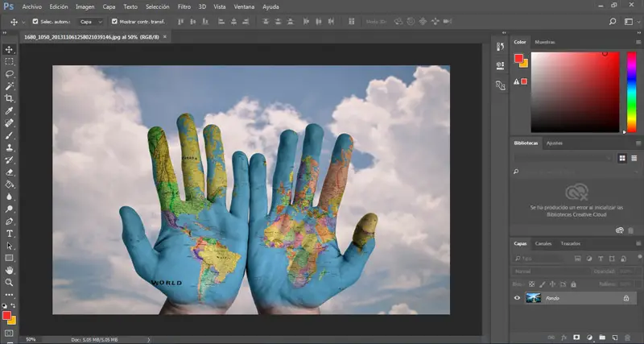The height and width of the screenshot is (344, 644).
Task: Click the Fondo layer thumbnail
Action: click(532, 298)
